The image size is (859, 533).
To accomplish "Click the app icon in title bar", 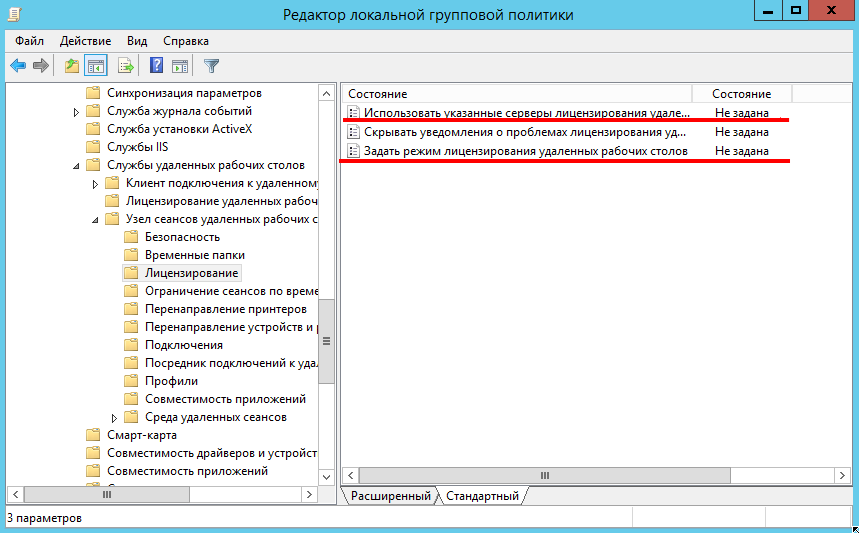I will coord(14,14).
